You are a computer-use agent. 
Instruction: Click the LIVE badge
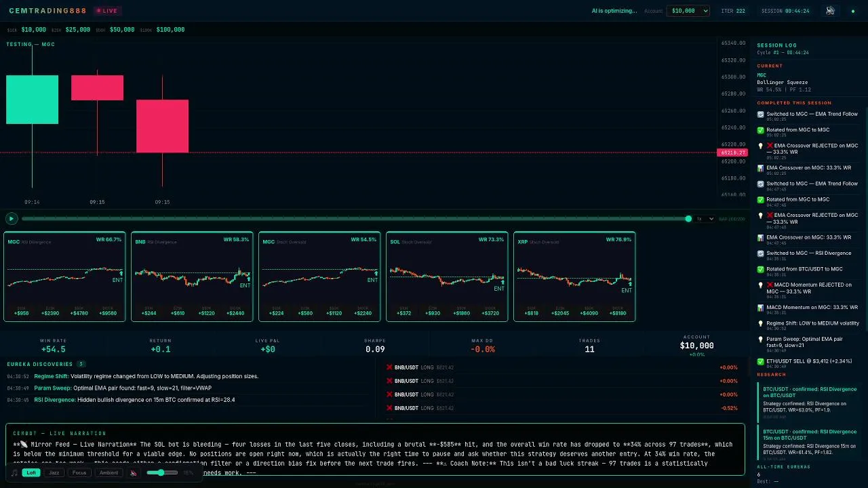[x=107, y=11]
